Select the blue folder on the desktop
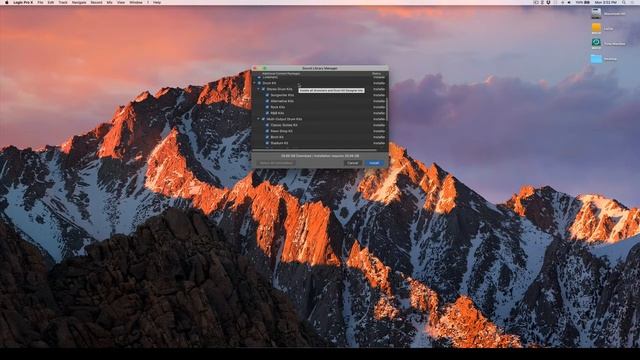The width and height of the screenshot is (640, 360). click(x=596, y=59)
